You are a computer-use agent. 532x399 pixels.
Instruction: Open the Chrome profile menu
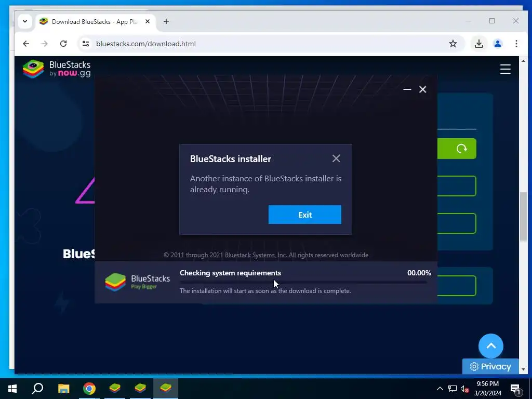tap(497, 44)
